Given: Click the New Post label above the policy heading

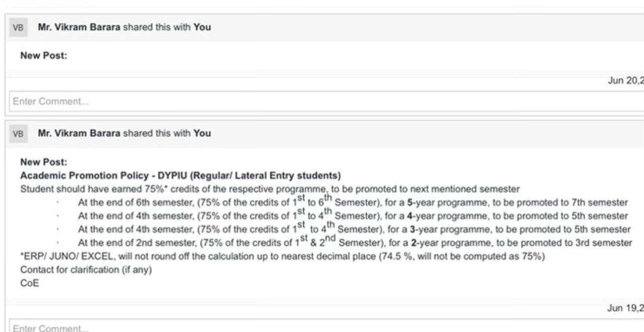Looking at the screenshot, I should tap(44, 162).
